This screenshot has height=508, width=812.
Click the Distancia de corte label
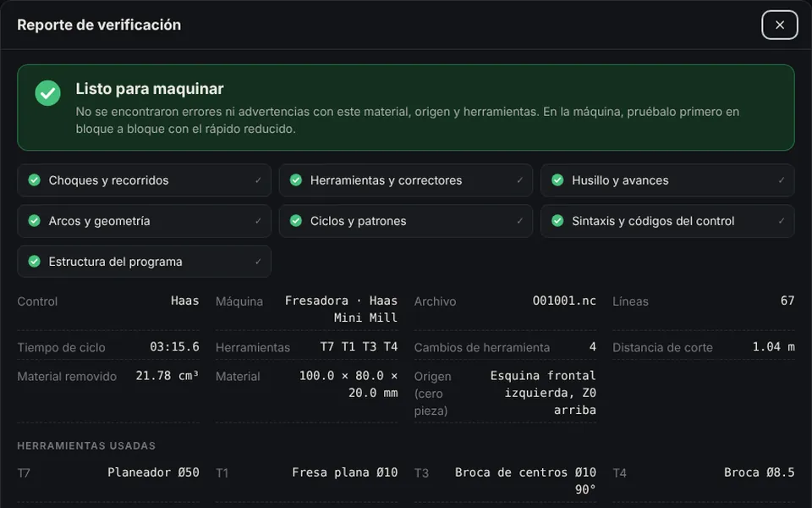662,347
